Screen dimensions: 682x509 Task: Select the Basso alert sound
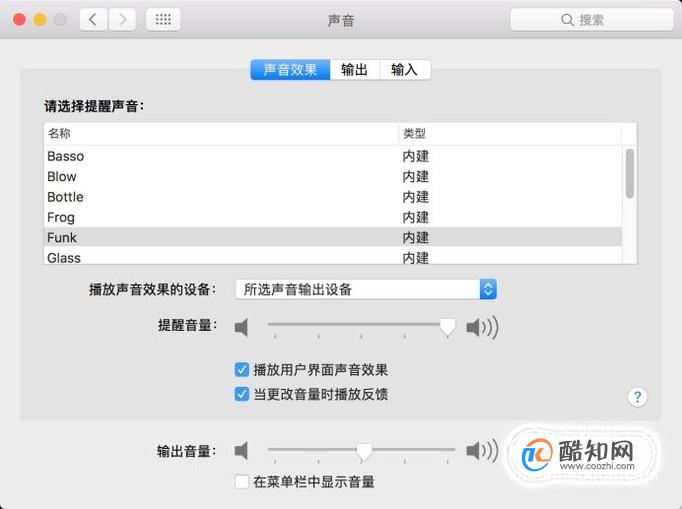[333, 156]
